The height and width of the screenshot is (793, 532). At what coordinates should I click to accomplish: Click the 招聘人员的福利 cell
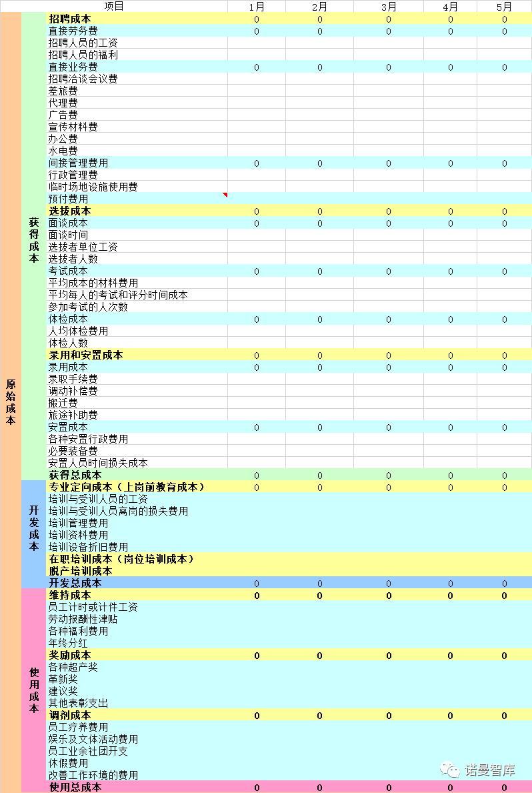coord(137,55)
